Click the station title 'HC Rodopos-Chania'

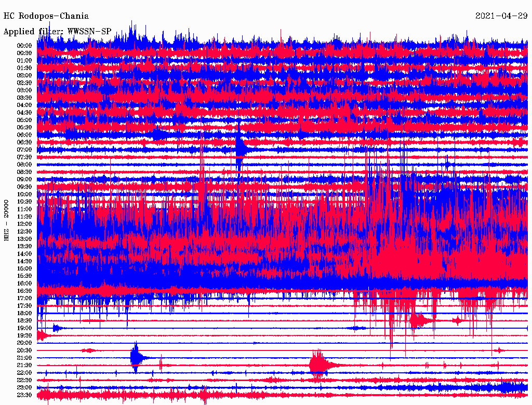coord(46,16)
